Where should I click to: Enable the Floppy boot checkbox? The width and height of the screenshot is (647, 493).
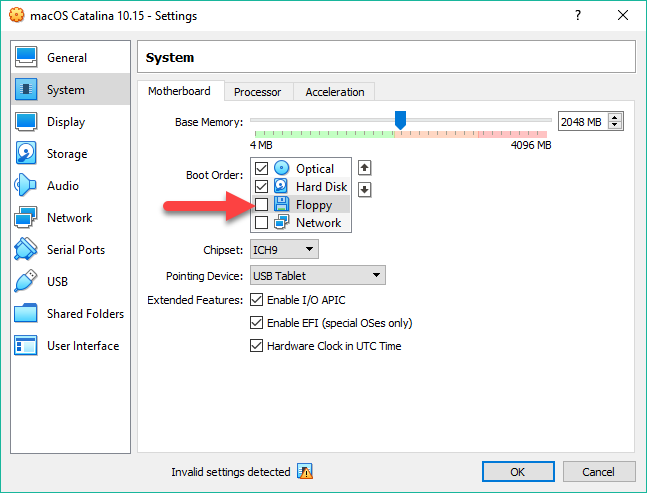262,205
